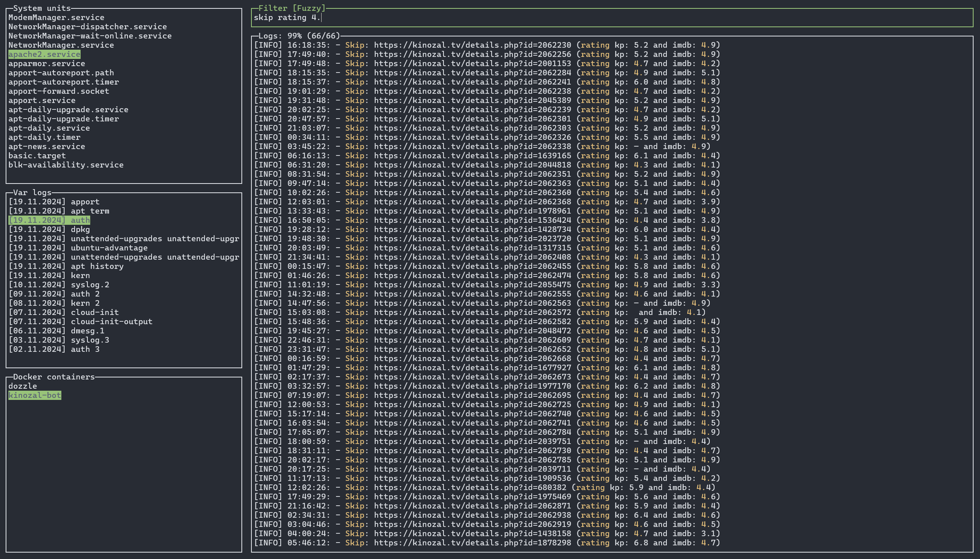Select blk-availability.service unit

pyautogui.click(x=66, y=165)
